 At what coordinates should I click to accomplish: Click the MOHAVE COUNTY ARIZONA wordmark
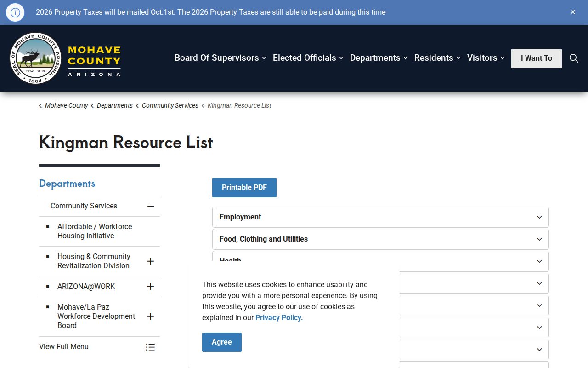[94, 61]
